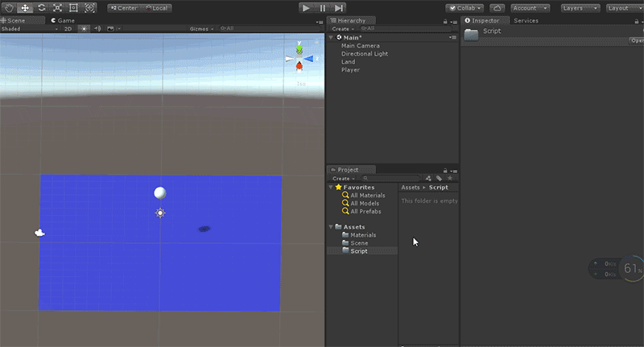Viewport: 644px width, 347px height.
Task: Click the red X axis gizmo cone
Action: coord(299,66)
